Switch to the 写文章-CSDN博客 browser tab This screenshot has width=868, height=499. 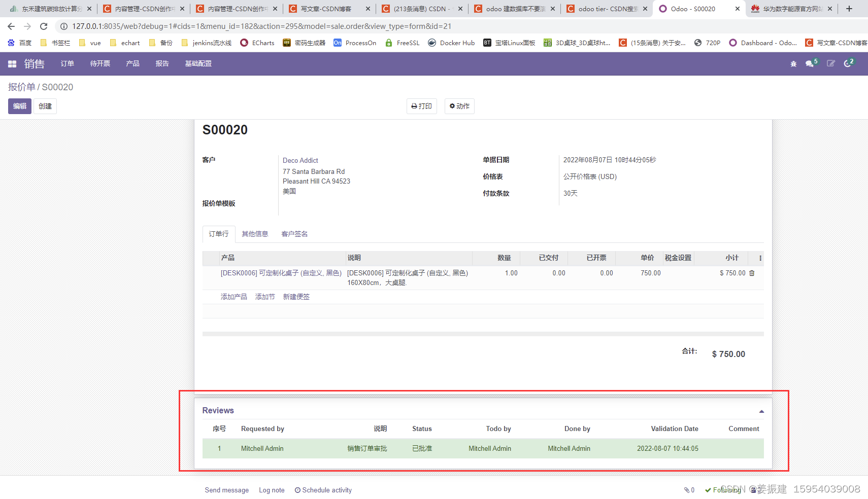coord(329,9)
